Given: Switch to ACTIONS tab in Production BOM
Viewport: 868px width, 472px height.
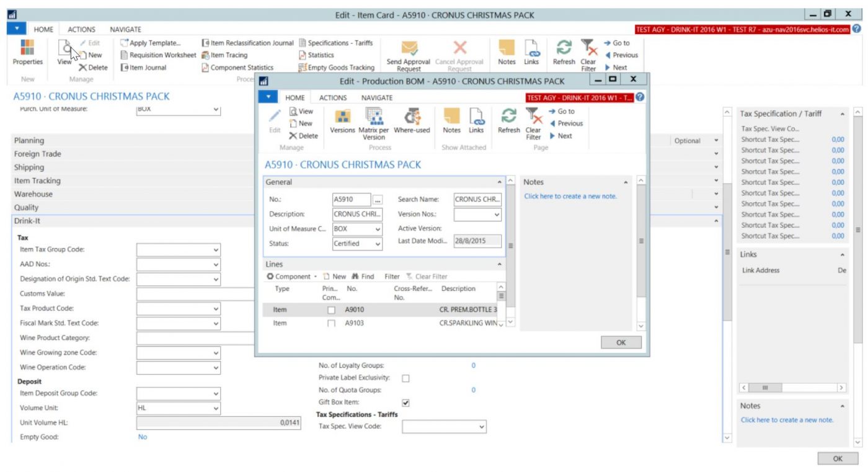Looking at the screenshot, I should pos(332,98).
